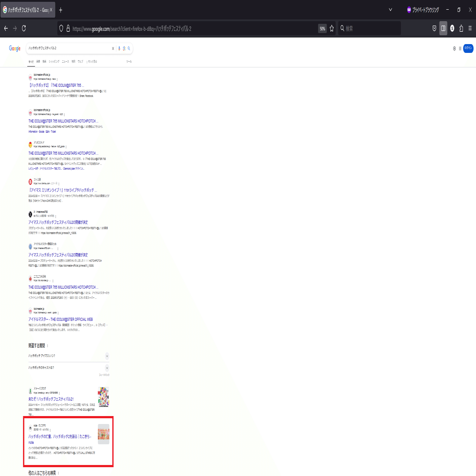
Task: Start voice search with microphone icon
Action: tap(119, 48)
